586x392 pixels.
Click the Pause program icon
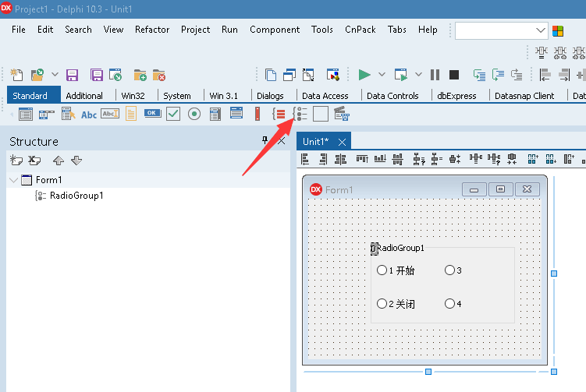(435, 75)
